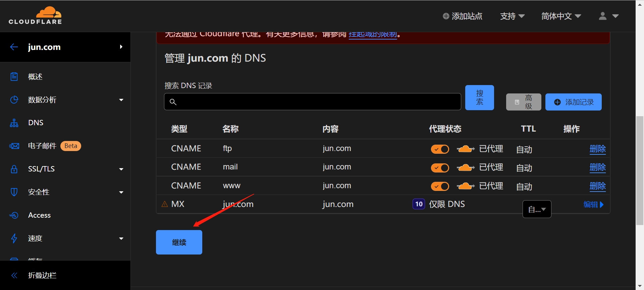
Task: Click the blue 继续 continue button
Action: coord(179,242)
